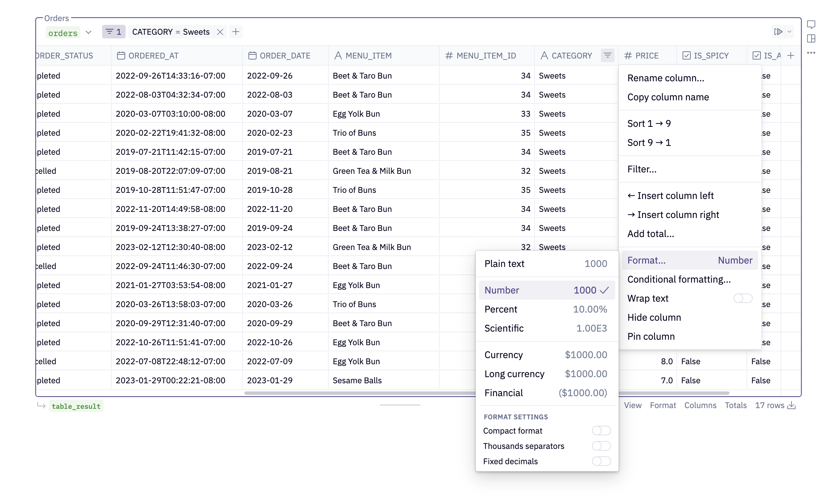Click the run cell play icon

point(778,32)
